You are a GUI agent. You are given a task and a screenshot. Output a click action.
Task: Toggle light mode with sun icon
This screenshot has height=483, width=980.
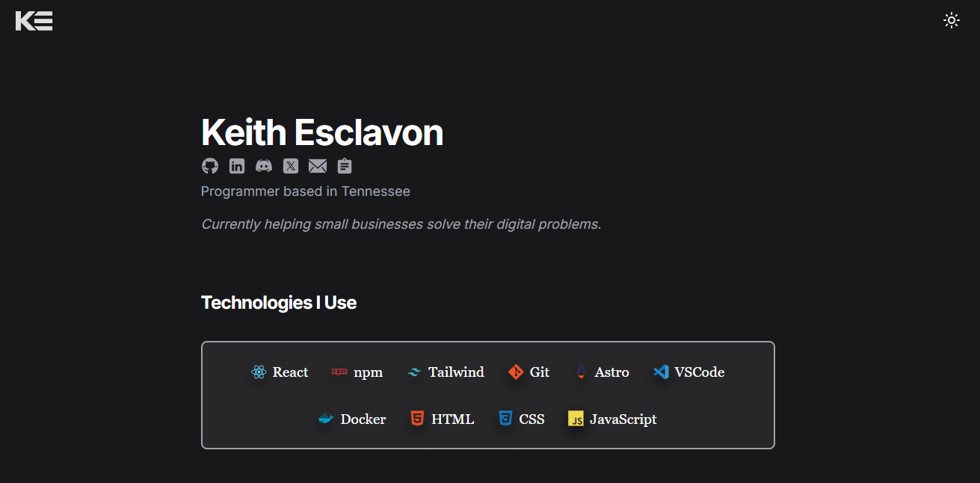pos(952,20)
